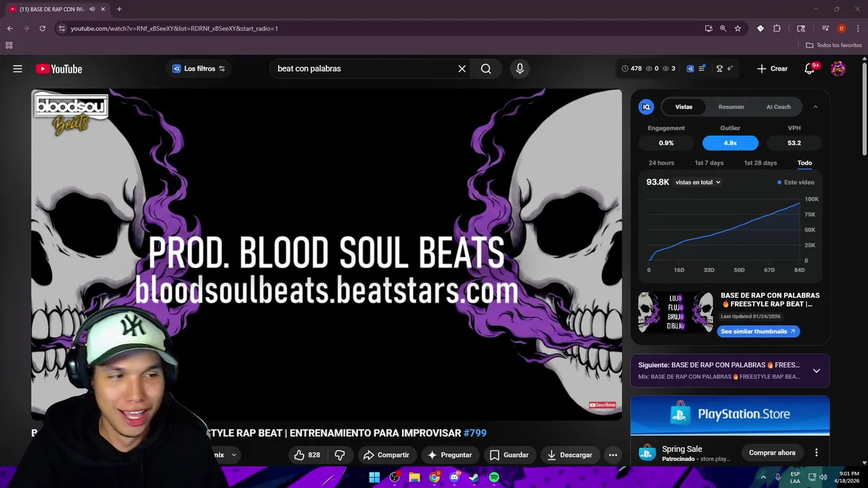The image size is (868, 488).
Task: Select the Outlier 4.9x metric pill
Action: (730, 143)
